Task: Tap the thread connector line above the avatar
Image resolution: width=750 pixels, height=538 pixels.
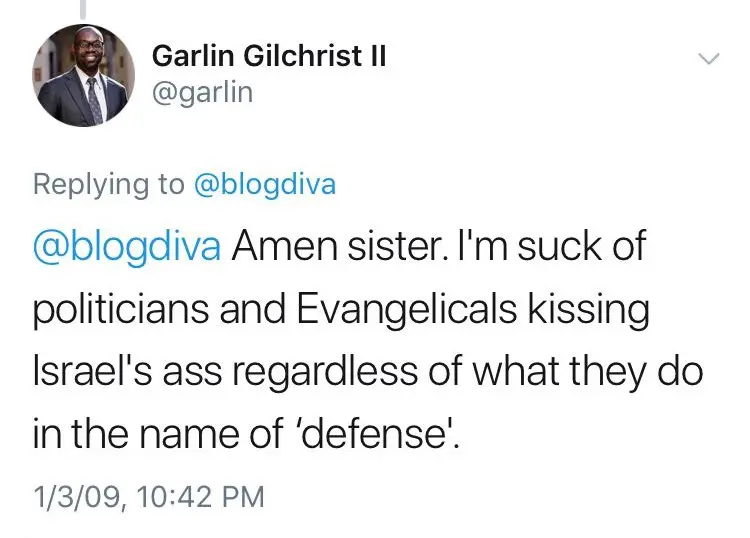Action: click(82, 9)
